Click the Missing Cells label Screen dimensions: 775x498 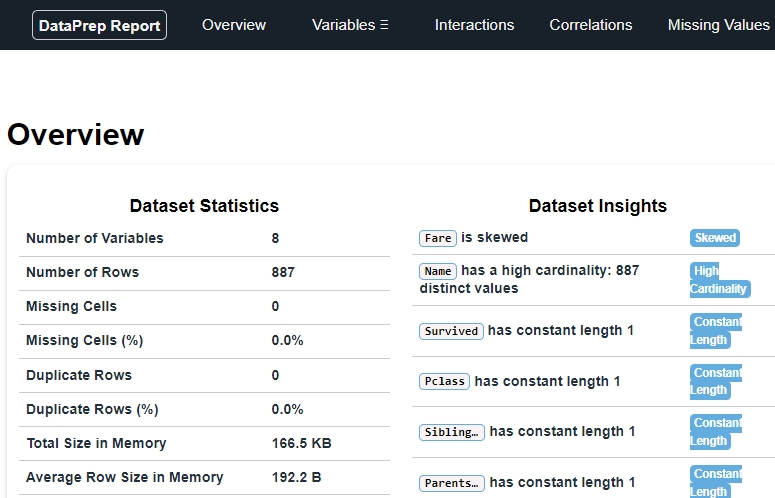pos(72,306)
